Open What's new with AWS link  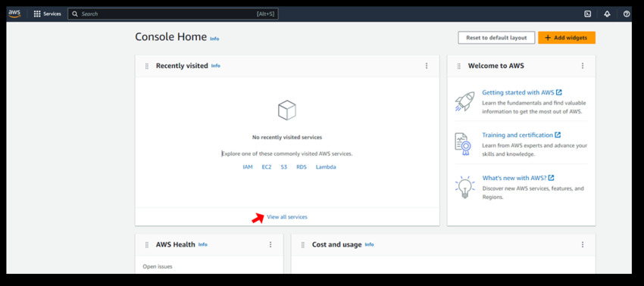[x=518, y=178]
